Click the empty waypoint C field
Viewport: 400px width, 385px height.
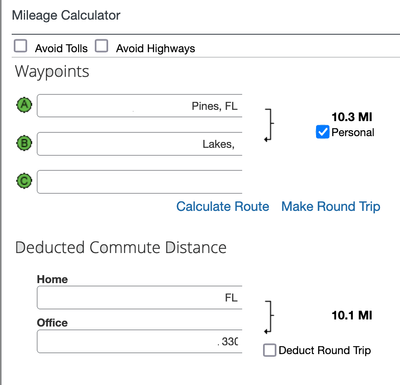pyautogui.click(x=140, y=182)
